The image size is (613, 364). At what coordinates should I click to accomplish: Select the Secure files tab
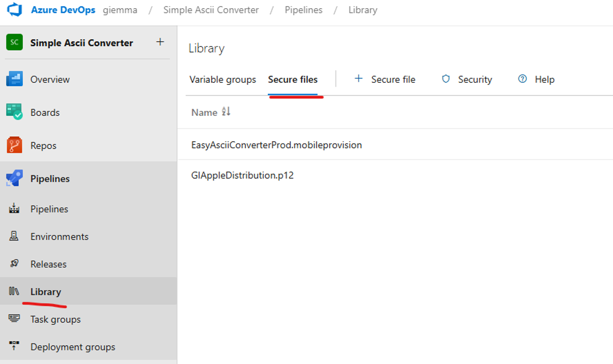coord(293,79)
